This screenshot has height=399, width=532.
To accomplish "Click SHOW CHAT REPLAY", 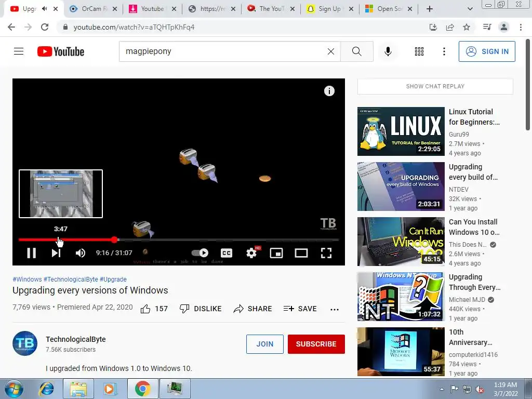I will pyautogui.click(x=435, y=86).
